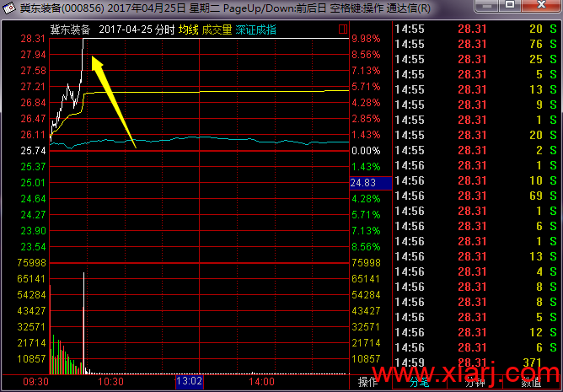This screenshot has width=563, height=392.
Task: Click the 23.54 bottom price axis label
Action: 33,246
